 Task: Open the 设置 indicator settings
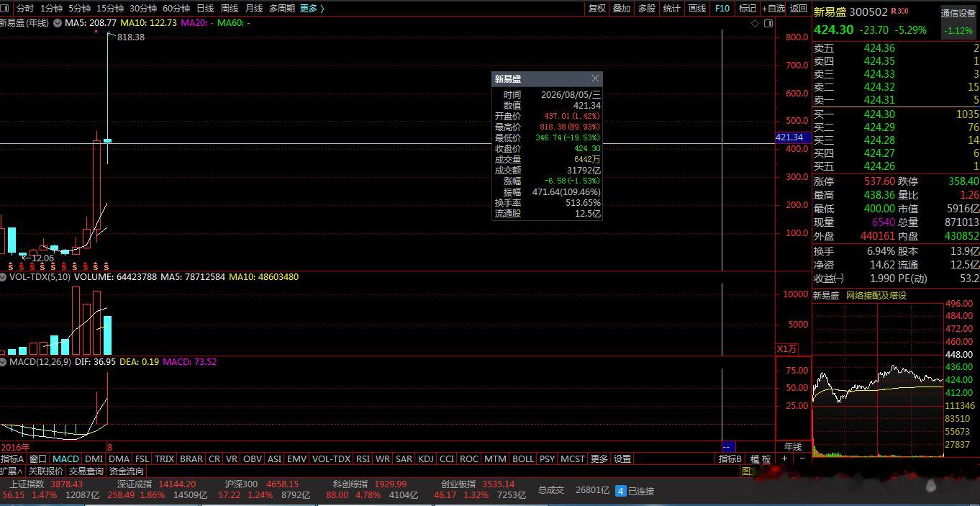click(622, 458)
